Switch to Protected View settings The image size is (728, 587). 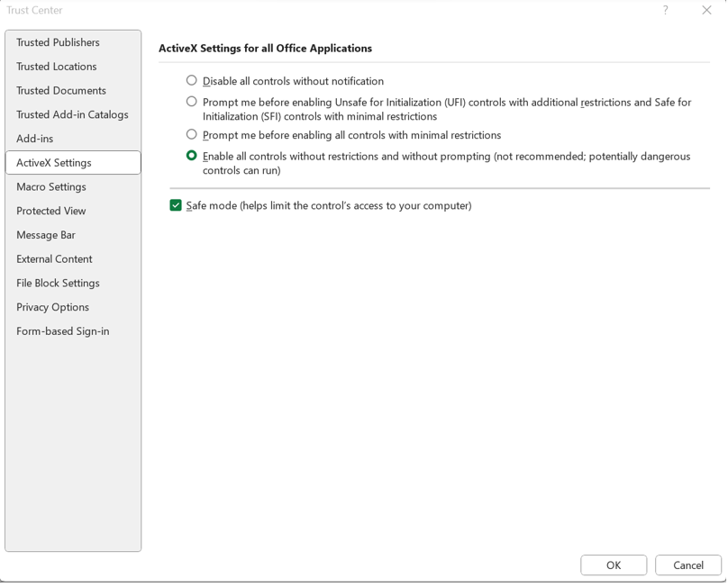pyautogui.click(x=49, y=211)
